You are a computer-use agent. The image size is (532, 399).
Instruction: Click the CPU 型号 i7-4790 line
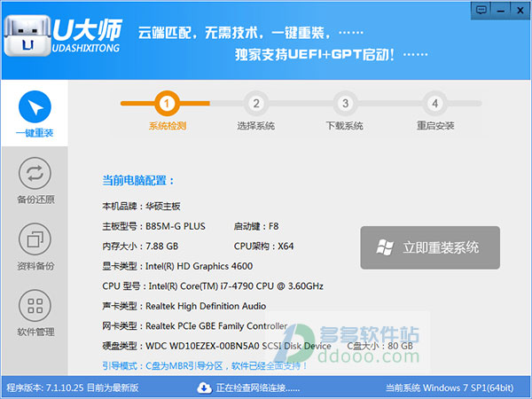[213, 286]
